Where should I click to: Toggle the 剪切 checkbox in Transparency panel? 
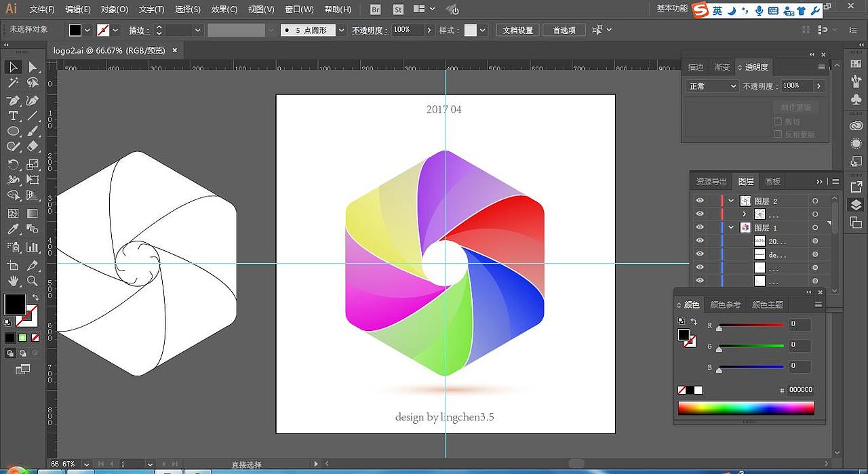click(x=778, y=121)
